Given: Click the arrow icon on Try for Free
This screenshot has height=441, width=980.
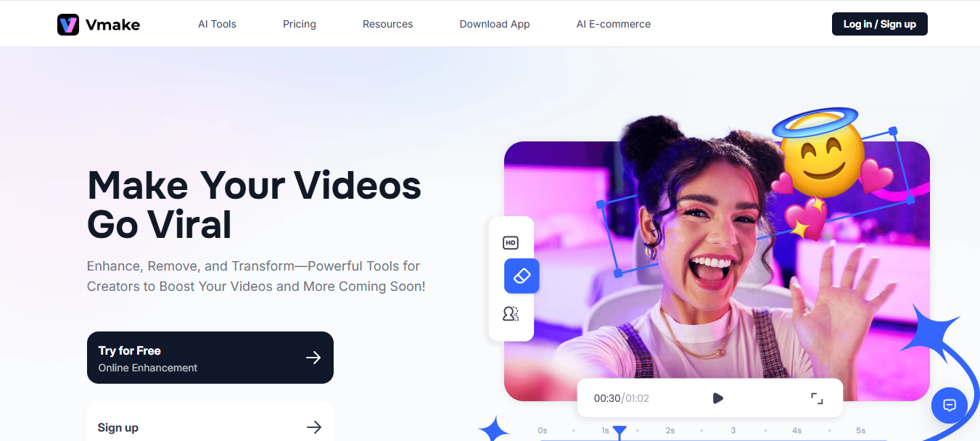Looking at the screenshot, I should pyautogui.click(x=313, y=358).
